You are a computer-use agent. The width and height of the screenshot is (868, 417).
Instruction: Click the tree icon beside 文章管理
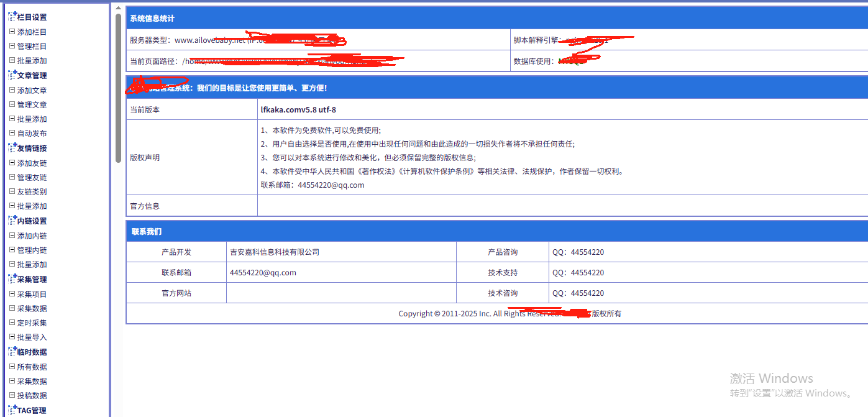coord(12,75)
